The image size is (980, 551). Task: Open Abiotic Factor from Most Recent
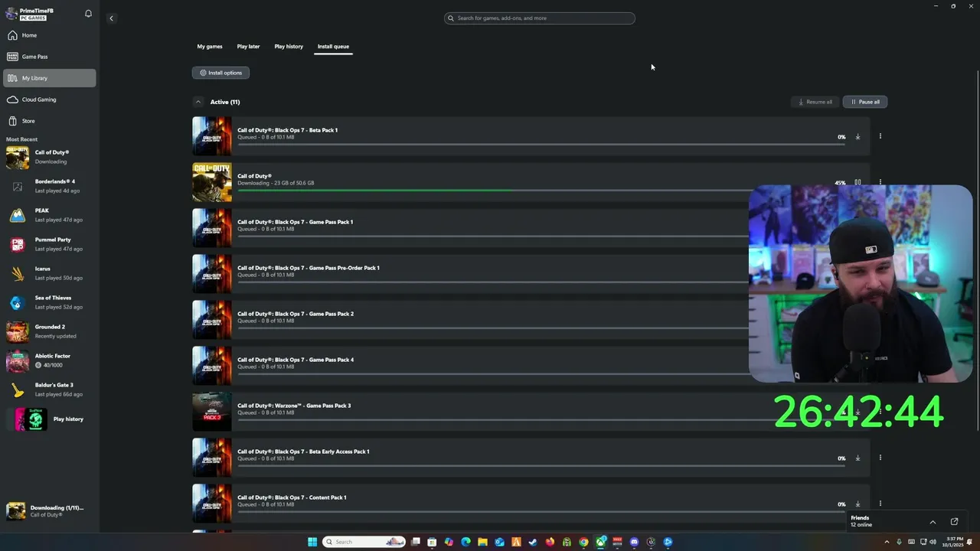[50, 360]
